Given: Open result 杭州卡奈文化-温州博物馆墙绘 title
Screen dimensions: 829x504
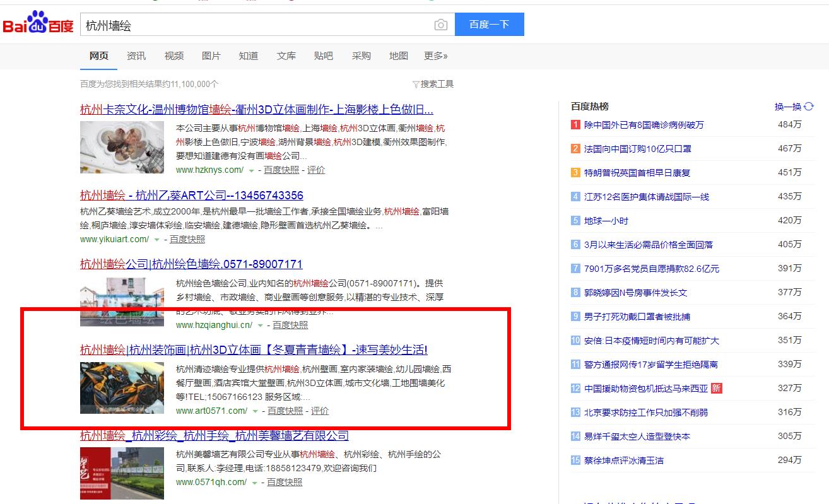Looking at the screenshot, I should point(257,109).
